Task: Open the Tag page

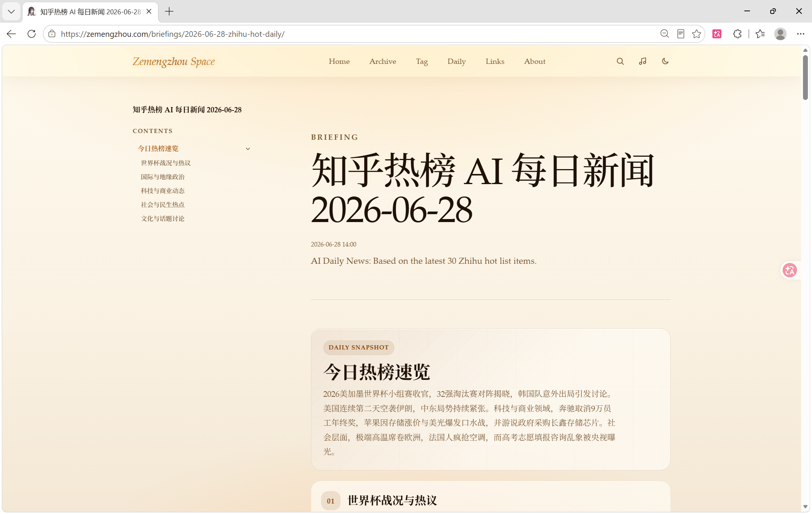Action: click(x=422, y=61)
